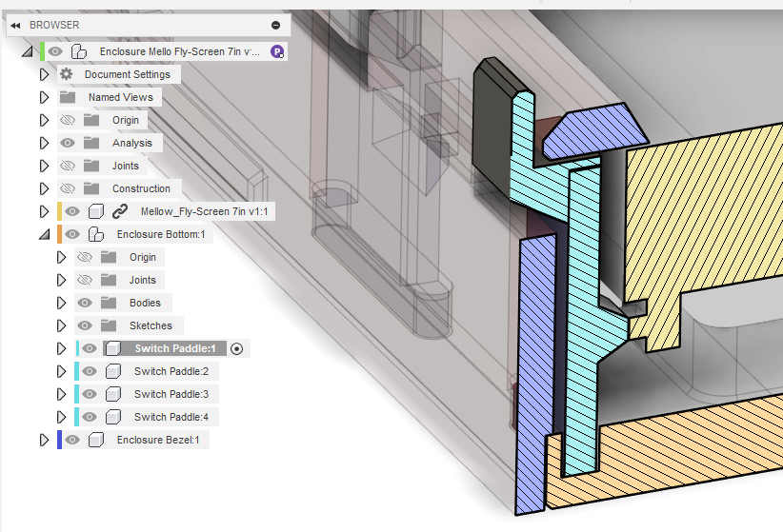
Task: Hide Enclosure Bottom:1 component
Action: pos(72,234)
